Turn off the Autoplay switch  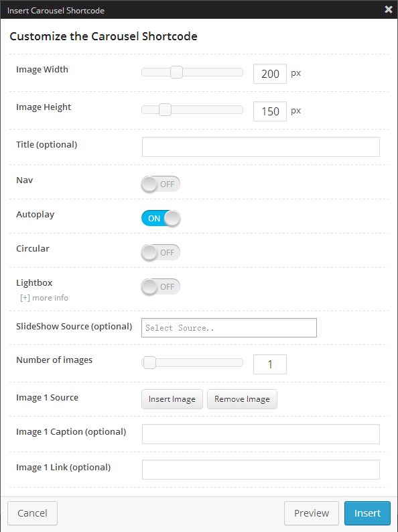(161, 218)
